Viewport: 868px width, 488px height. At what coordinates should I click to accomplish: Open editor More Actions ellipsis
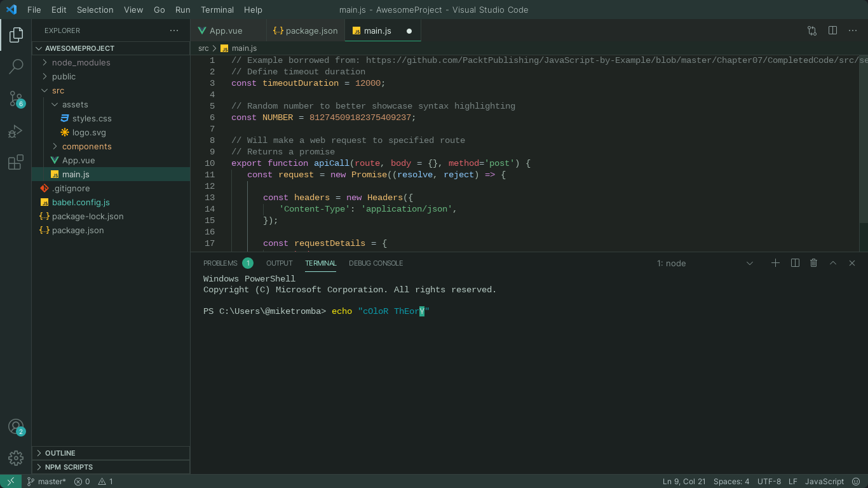pos(853,30)
